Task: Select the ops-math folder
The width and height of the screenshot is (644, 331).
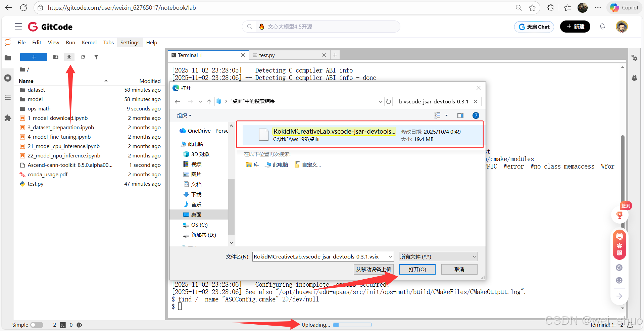Action: [x=90, y=109]
